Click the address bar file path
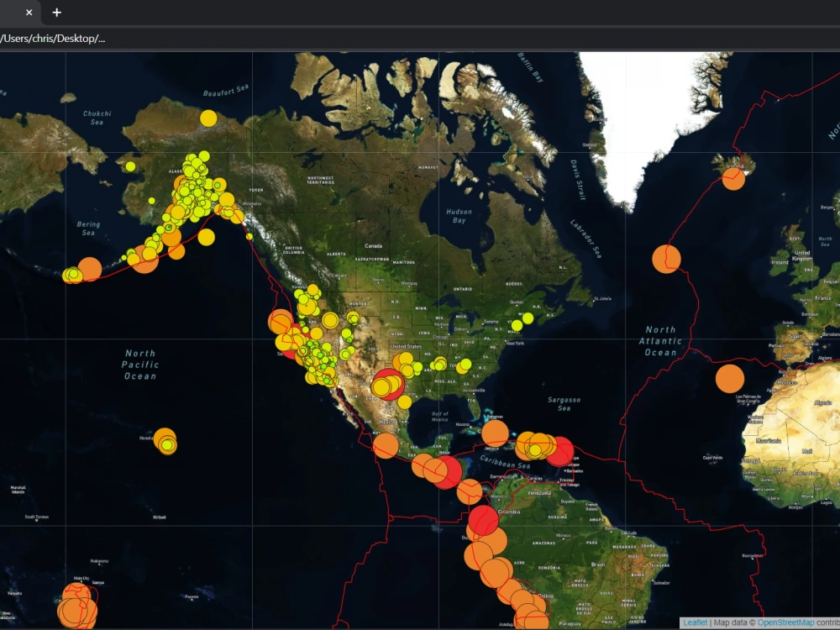Screen dimensions: 840x630 coord(52,39)
